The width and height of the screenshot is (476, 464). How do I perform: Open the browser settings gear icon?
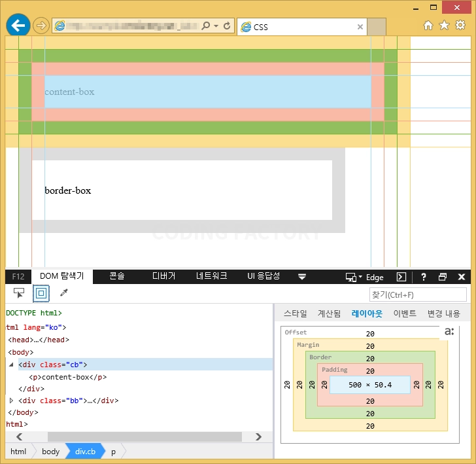click(460, 25)
